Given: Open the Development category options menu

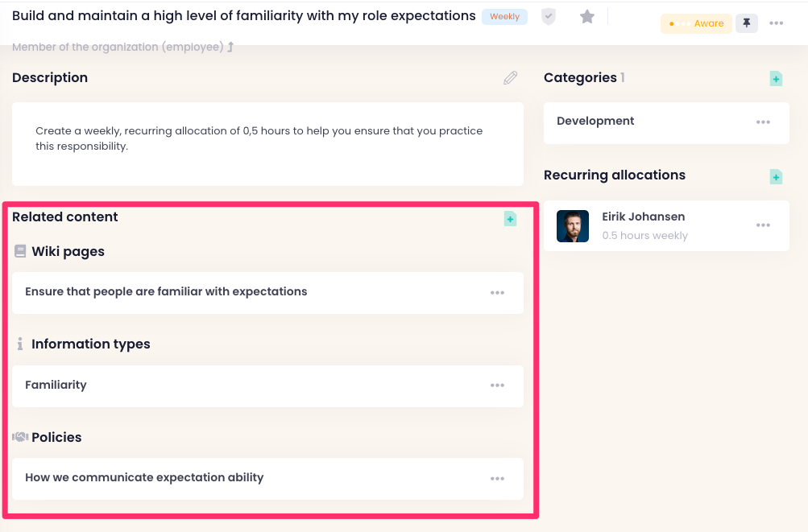Looking at the screenshot, I should point(763,122).
